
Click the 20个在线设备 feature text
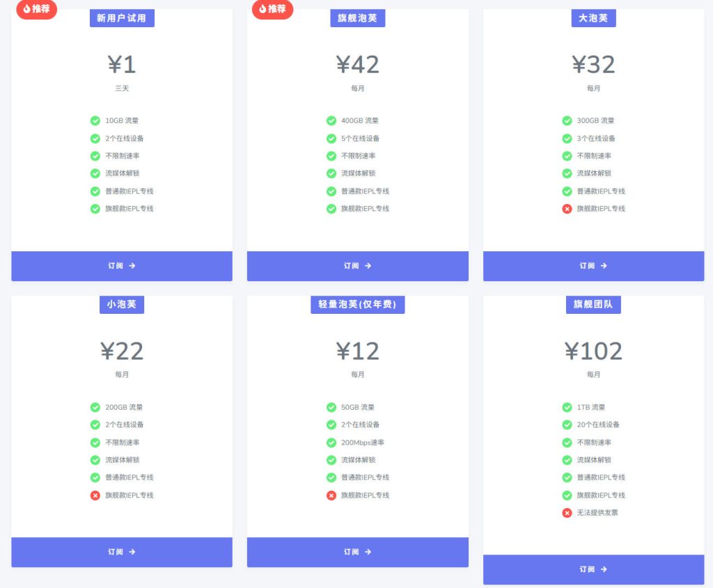[x=598, y=424]
